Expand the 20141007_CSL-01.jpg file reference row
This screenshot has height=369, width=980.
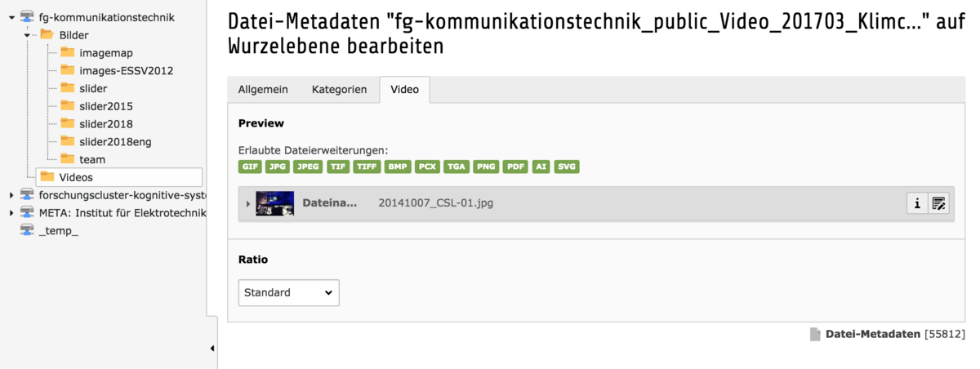pyautogui.click(x=248, y=204)
